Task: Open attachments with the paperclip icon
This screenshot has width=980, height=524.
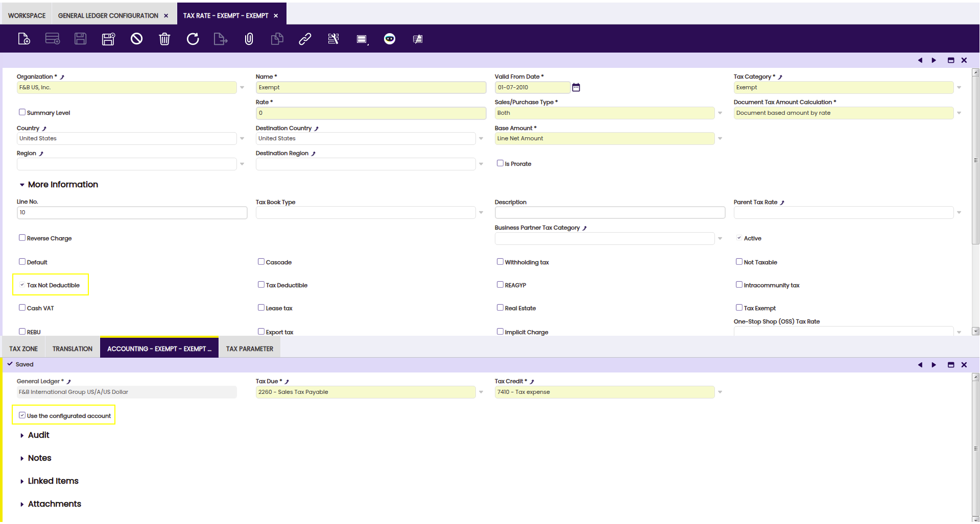Action: (249, 39)
